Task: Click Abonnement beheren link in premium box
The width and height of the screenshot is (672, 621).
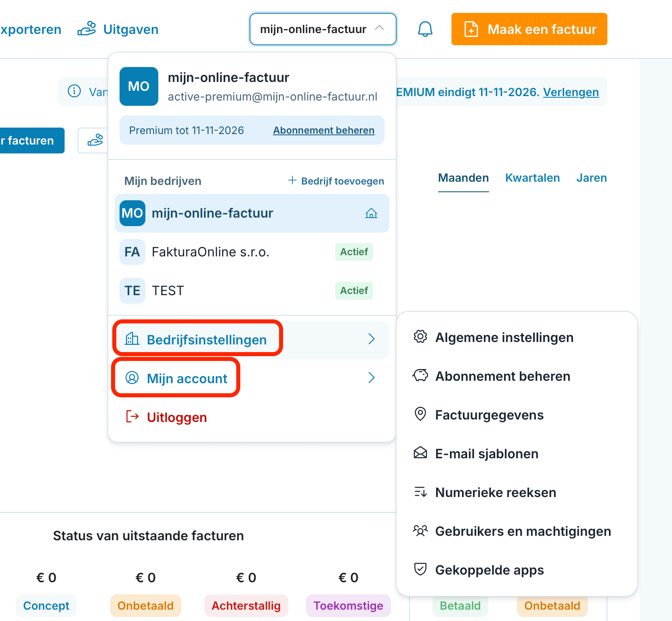Action: [x=323, y=130]
